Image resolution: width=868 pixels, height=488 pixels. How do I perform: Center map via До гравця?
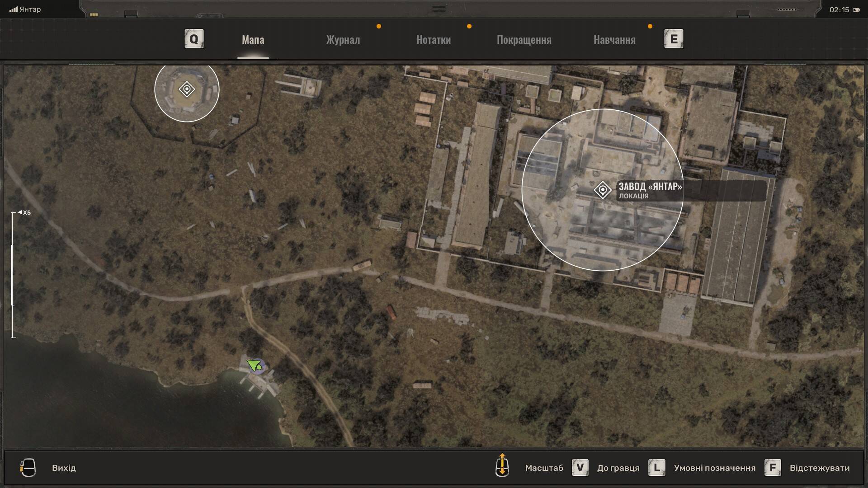click(x=618, y=468)
